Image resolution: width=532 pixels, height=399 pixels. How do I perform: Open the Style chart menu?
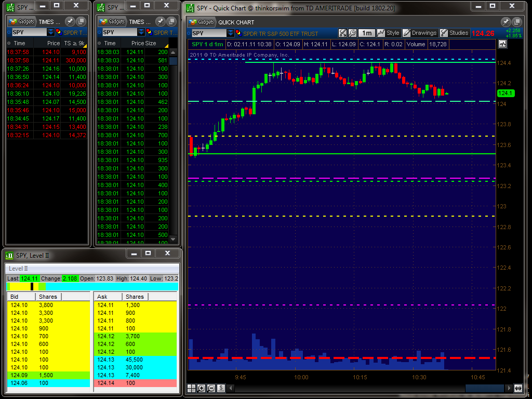pyautogui.click(x=388, y=33)
